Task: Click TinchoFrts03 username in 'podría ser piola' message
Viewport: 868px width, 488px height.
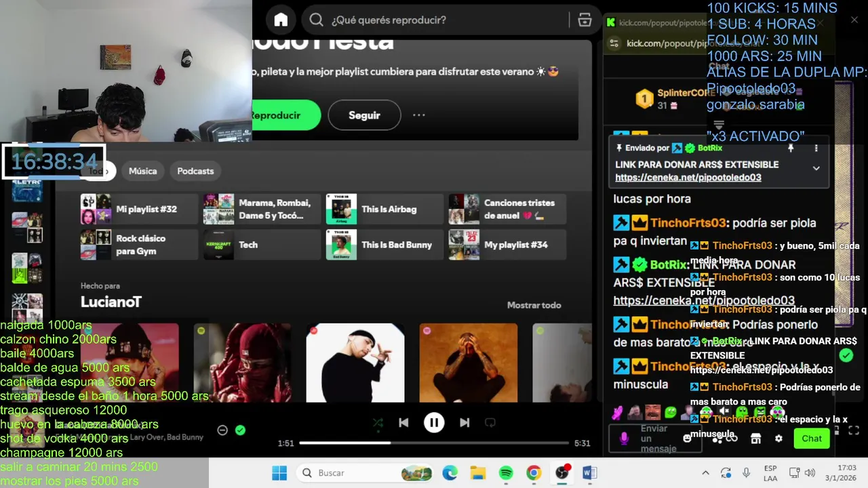Action: 689,223
